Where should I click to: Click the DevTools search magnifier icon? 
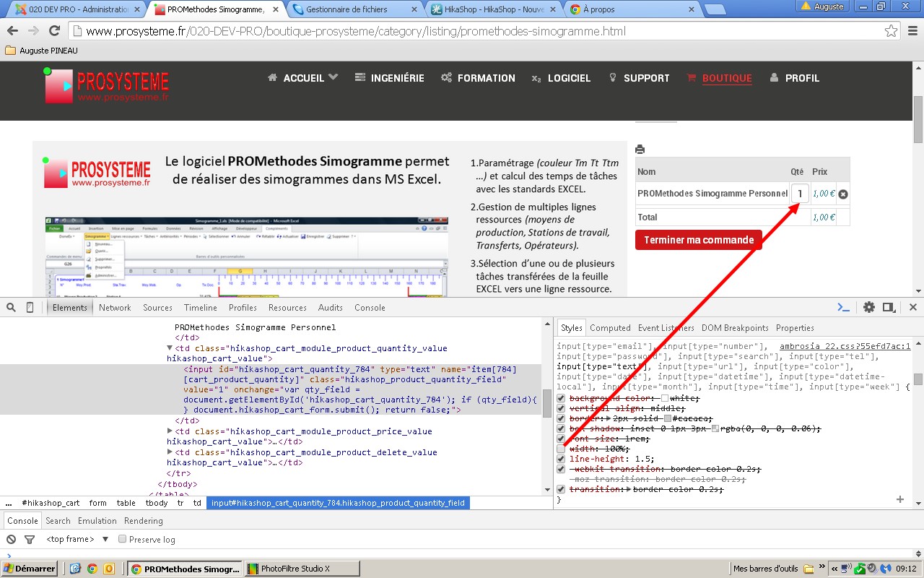12,307
